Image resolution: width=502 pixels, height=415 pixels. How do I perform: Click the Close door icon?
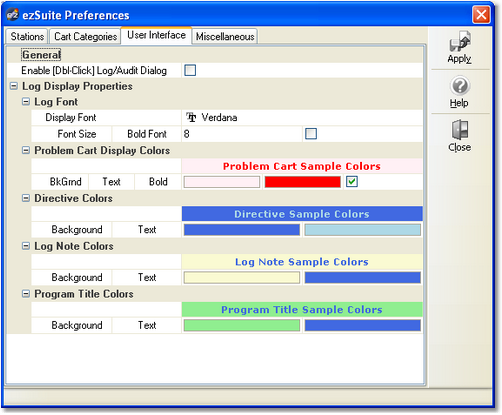click(460, 129)
